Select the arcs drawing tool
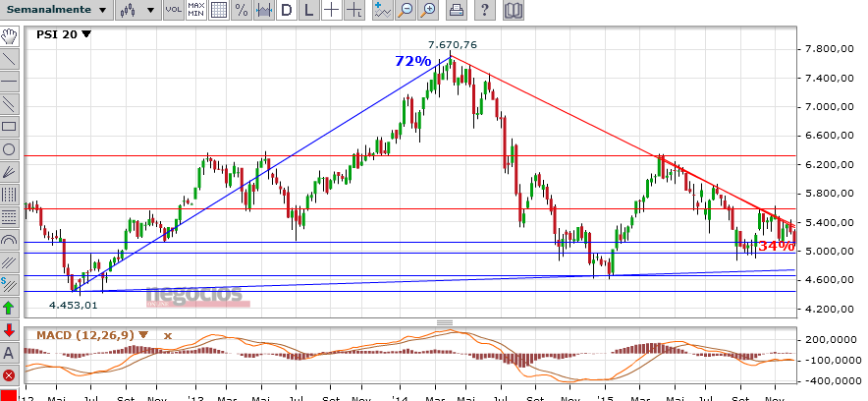 coord(9,240)
